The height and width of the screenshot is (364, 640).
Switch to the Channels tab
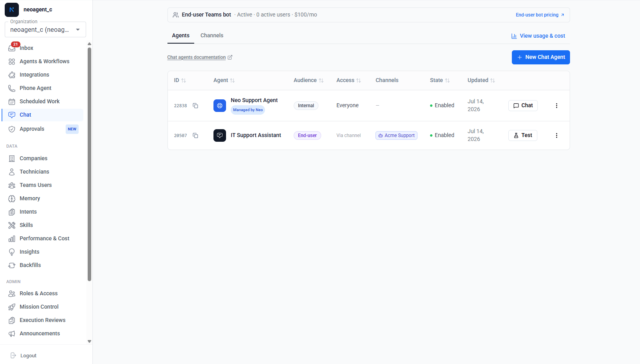click(x=212, y=35)
